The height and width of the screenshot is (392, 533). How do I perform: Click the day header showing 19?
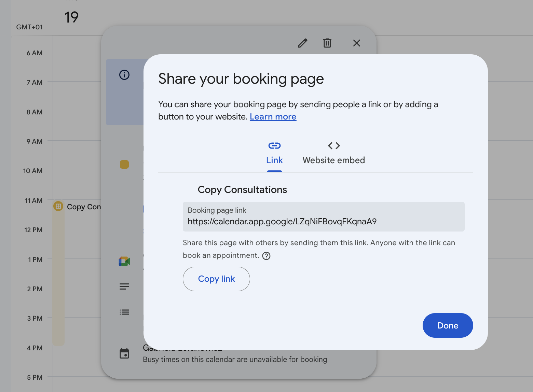tap(71, 17)
